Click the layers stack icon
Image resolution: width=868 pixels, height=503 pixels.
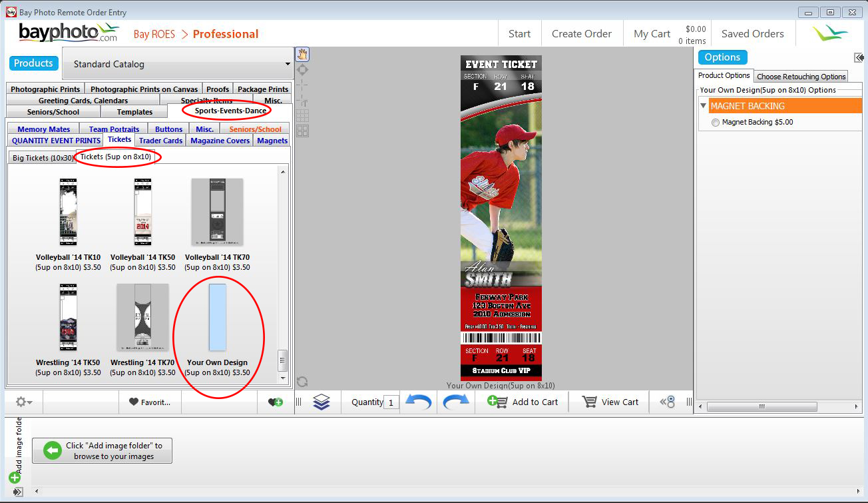(x=322, y=402)
